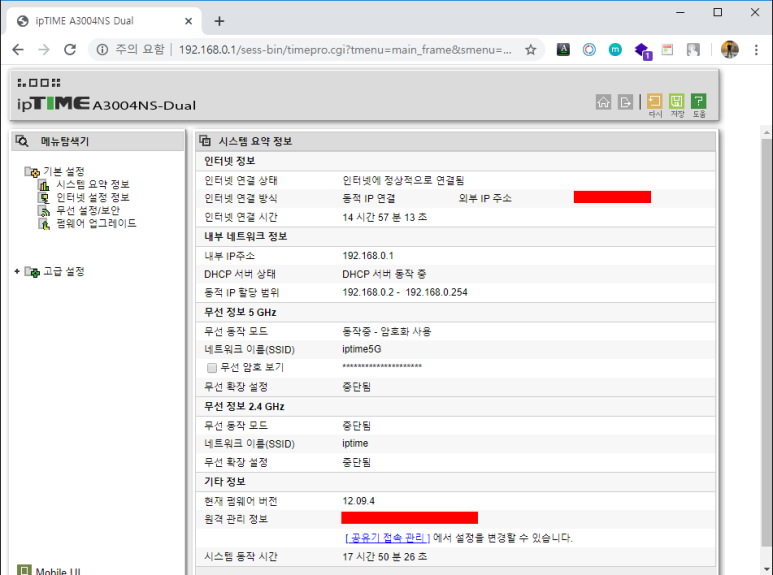Click the 외부 IP 주소 label
The image size is (773, 575).
point(485,198)
